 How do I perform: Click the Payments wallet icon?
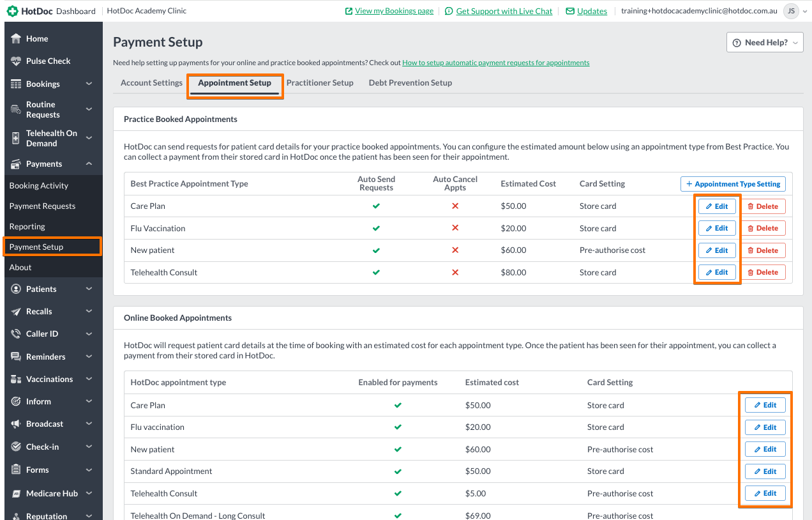point(16,164)
